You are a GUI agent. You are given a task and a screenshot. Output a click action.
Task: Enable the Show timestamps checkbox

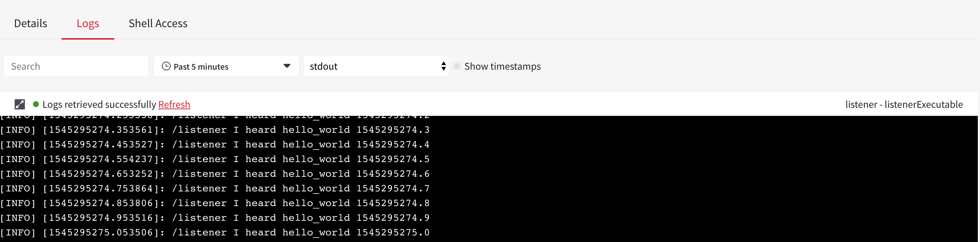point(457,66)
